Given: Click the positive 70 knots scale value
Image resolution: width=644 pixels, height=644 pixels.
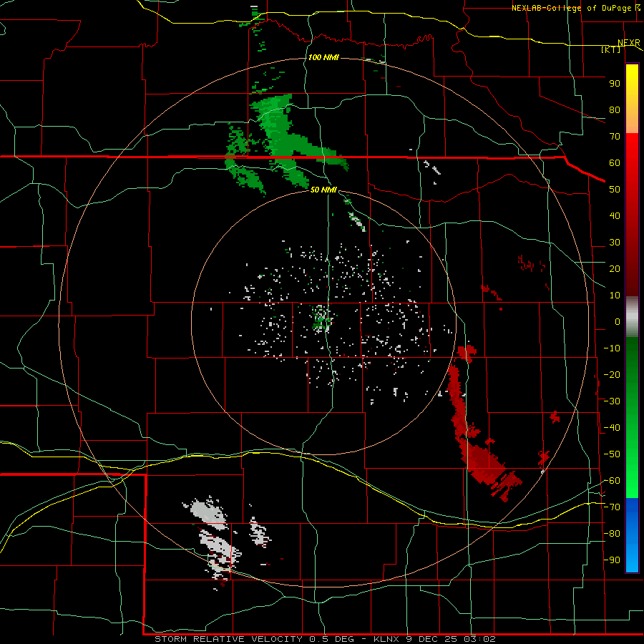Looking at the screenshot, I should [x=615, y=137].
